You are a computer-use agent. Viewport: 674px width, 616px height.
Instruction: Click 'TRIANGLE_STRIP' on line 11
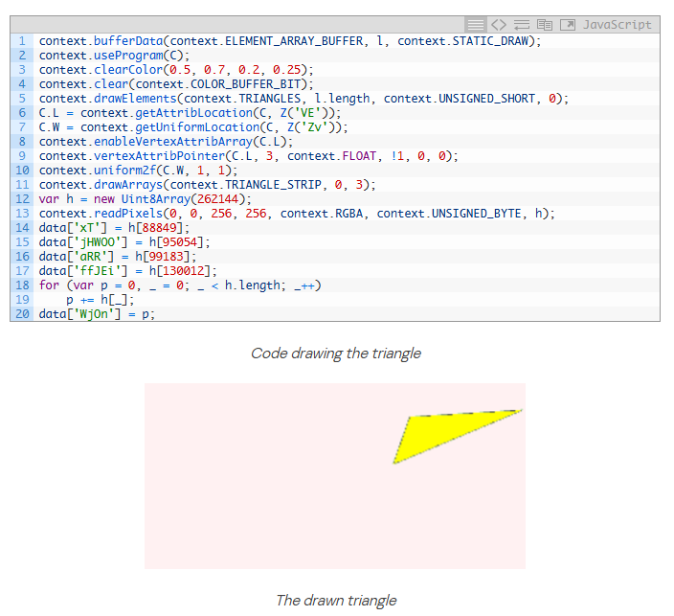[273, 185]
